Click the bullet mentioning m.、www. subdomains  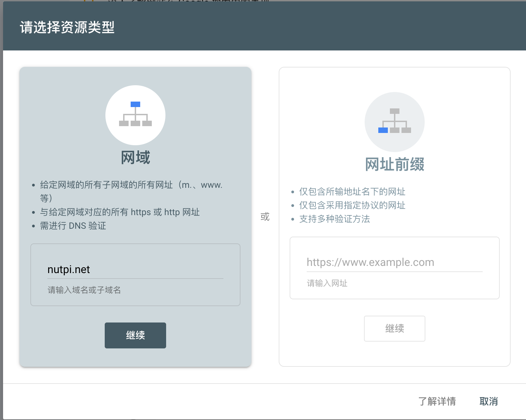point(131,192)
